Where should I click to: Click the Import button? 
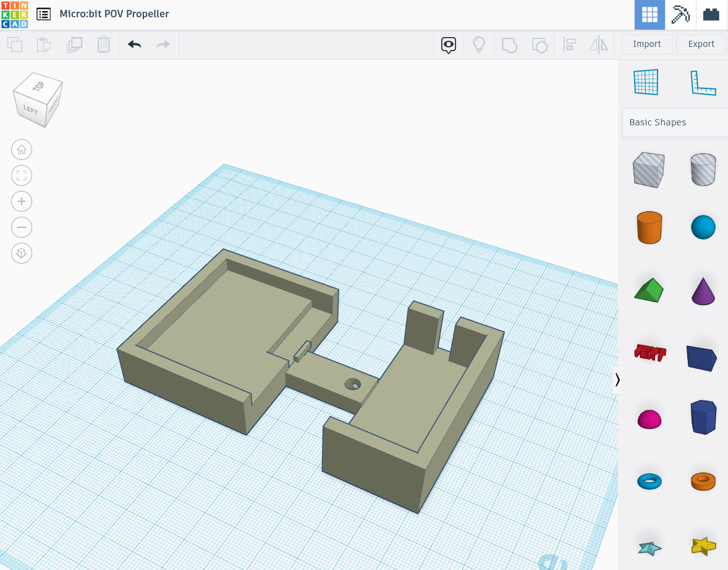coord(647,44)
